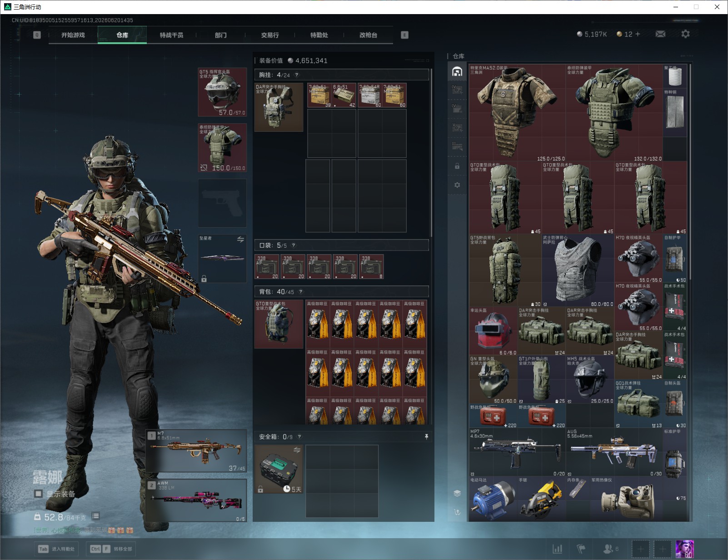
Task: Select the blue 电动马达 item
Action: (x=494, y=499)
